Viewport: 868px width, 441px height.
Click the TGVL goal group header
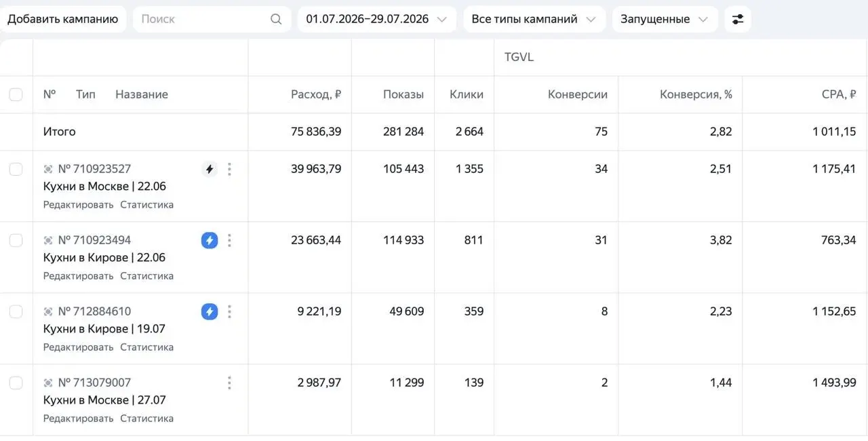click(x=519, y=57)
